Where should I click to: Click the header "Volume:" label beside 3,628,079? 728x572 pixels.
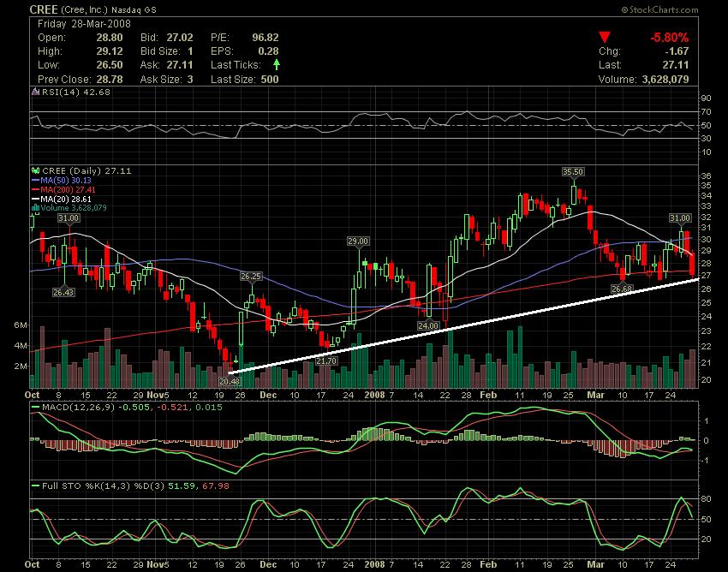[x=618, y=79]
